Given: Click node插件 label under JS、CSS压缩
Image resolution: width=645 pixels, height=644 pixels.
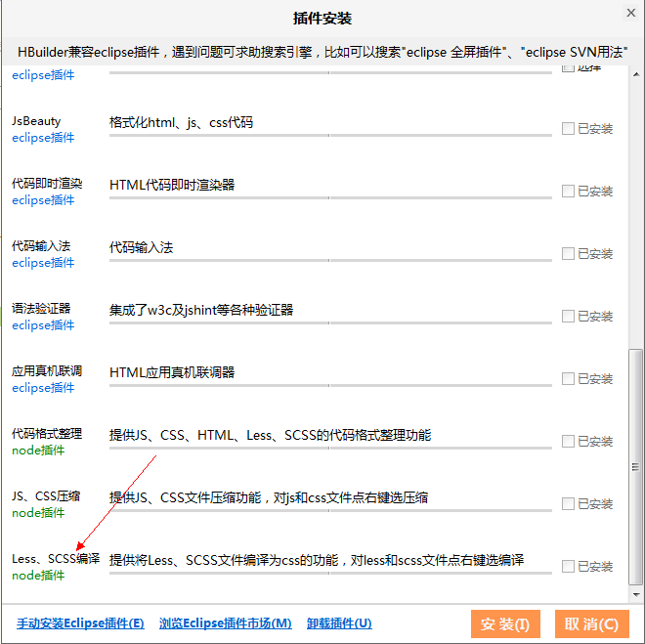Looking at the screenshot, I should [x=38, y=513].
